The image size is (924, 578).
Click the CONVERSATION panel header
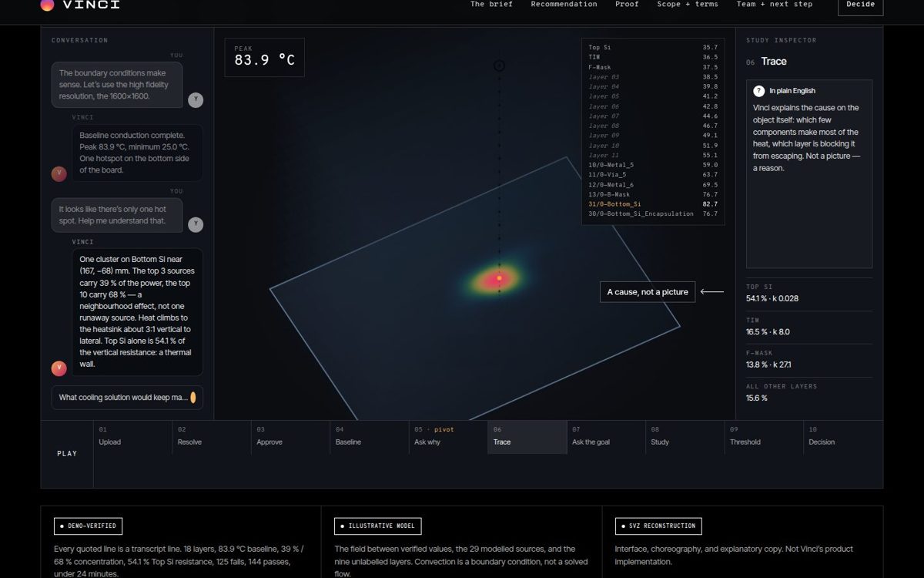80,40
